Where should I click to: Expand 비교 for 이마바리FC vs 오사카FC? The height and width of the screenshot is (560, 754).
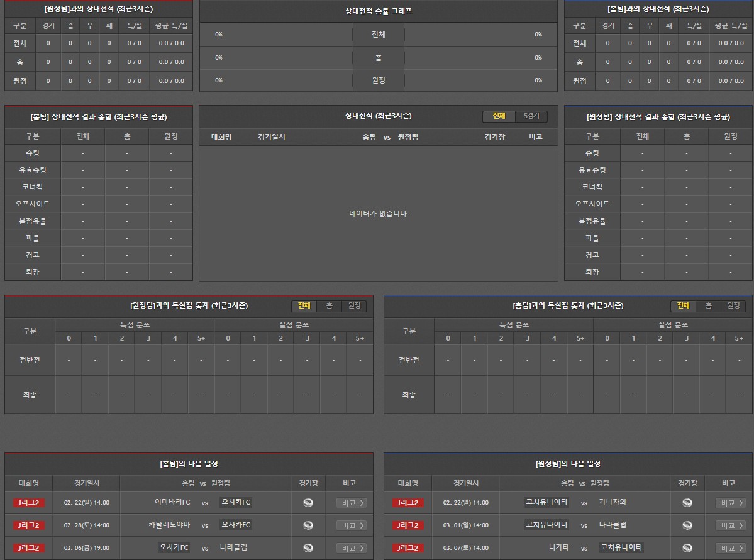pyautogui.click(x=352, y=503)
